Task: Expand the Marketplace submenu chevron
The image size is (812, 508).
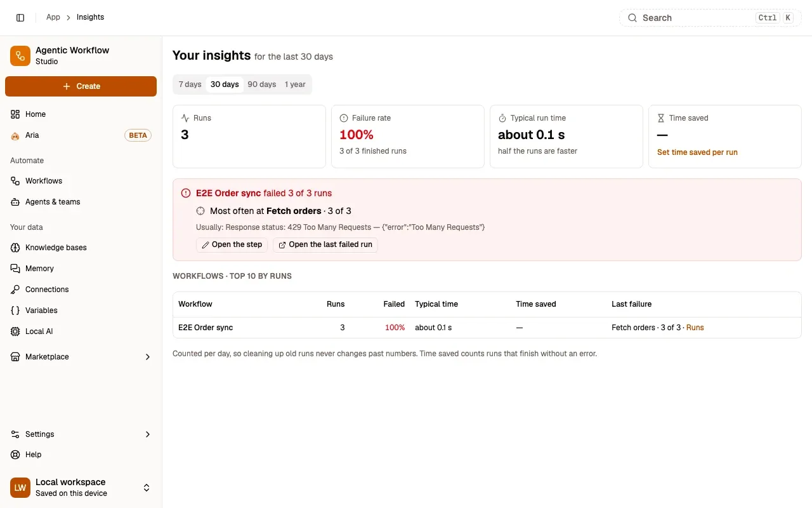Action: 148,357
